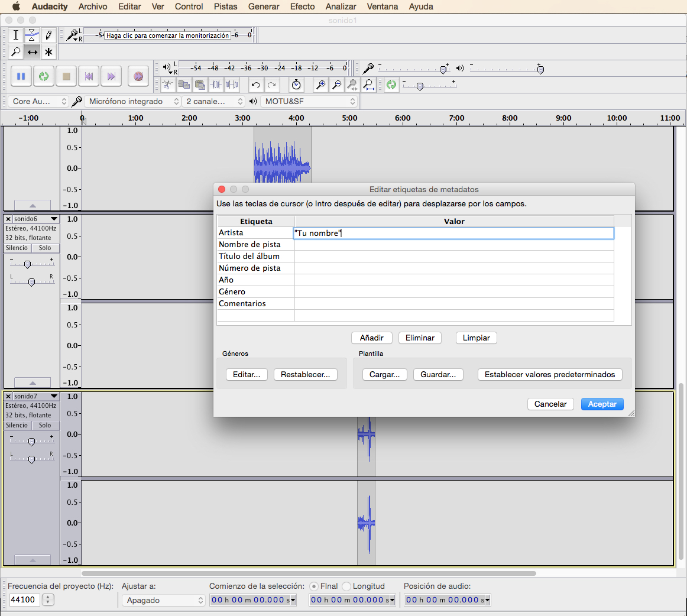Image resolution: width=687 pixels, height=616 pixels.
Task: Click the Skip to Start button
Action: coord(89,76)
